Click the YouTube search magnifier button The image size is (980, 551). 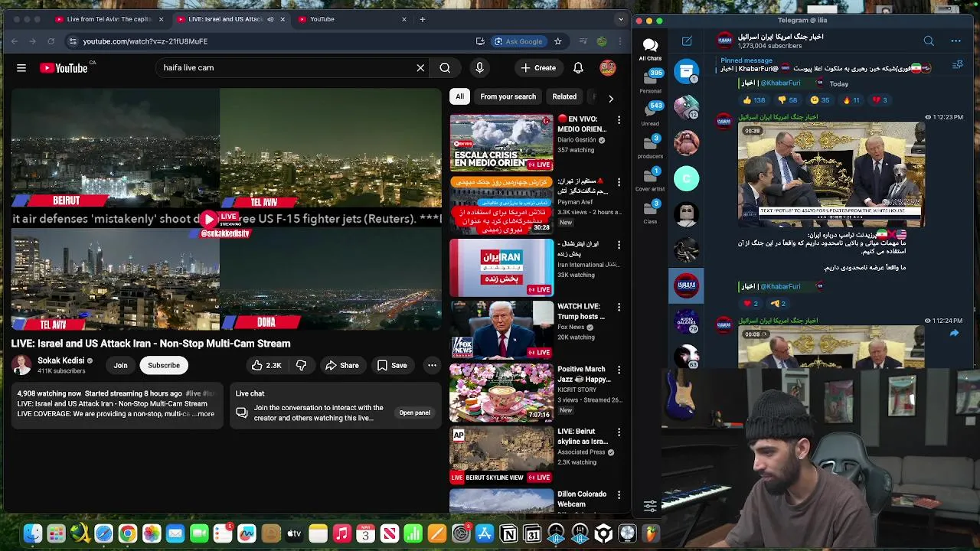[x=445, y=68]
